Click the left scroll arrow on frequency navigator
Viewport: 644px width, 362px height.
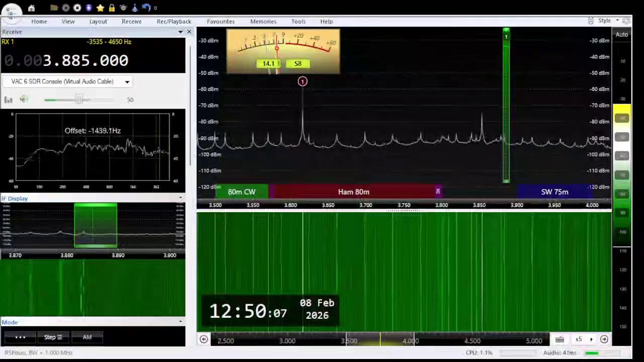(x=204, y=339)
